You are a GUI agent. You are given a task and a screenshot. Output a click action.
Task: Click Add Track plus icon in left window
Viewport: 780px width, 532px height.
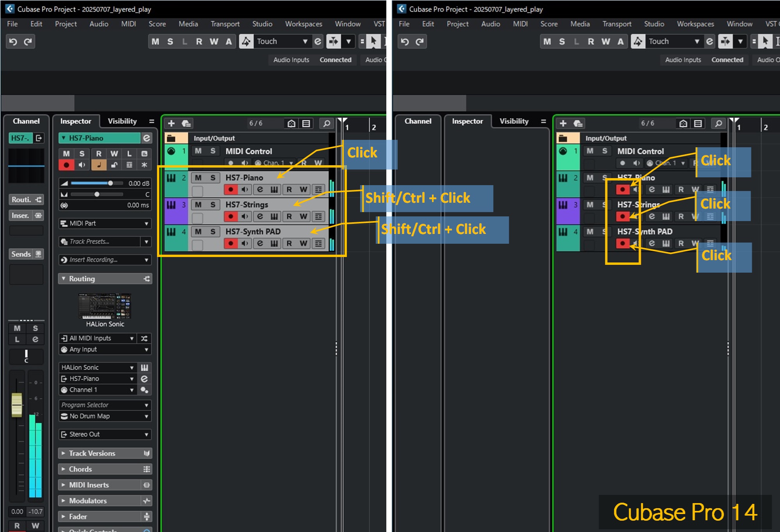(x=171, y=123)
